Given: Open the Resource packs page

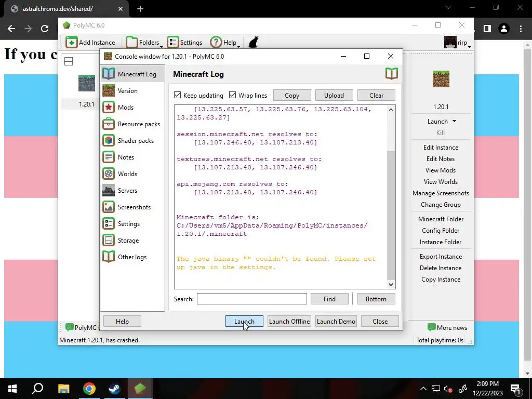Looking at the screenshot, I should coord(132,124).
